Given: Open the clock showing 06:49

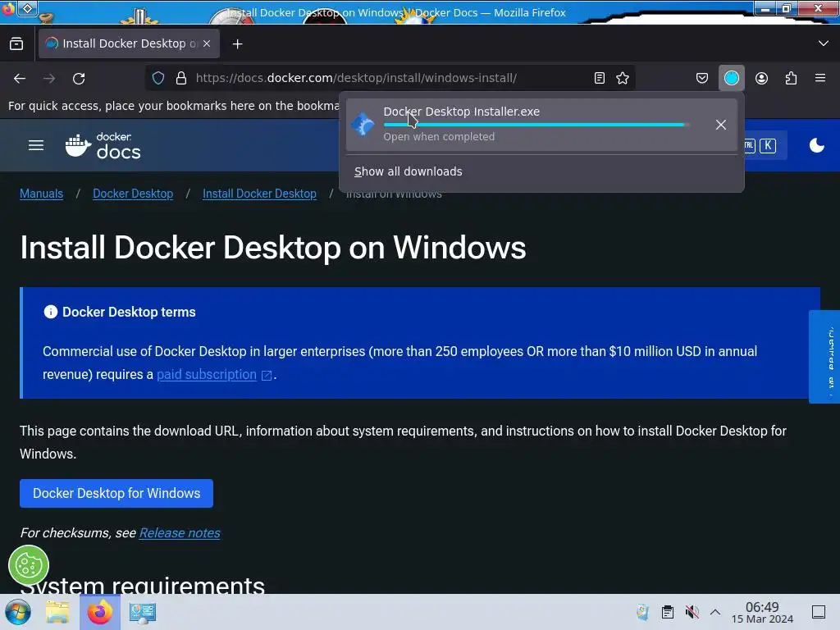Looking at the screenshot, I should click(762, 612).
